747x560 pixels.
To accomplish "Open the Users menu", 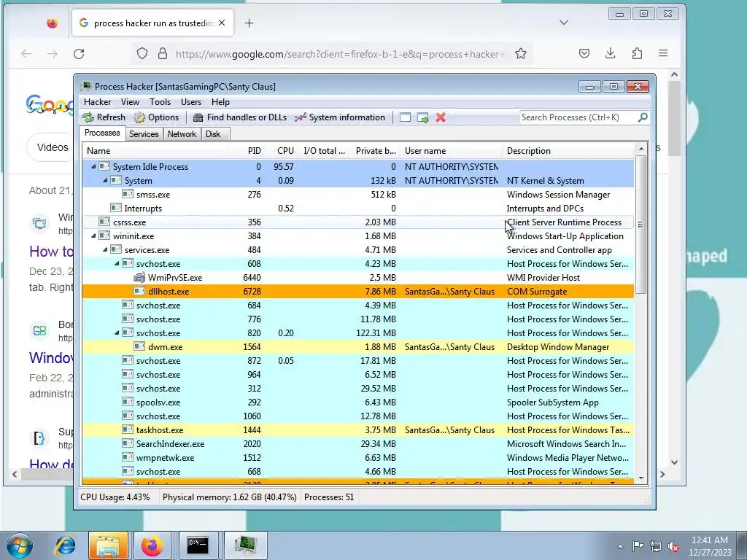I will [191, 102].
